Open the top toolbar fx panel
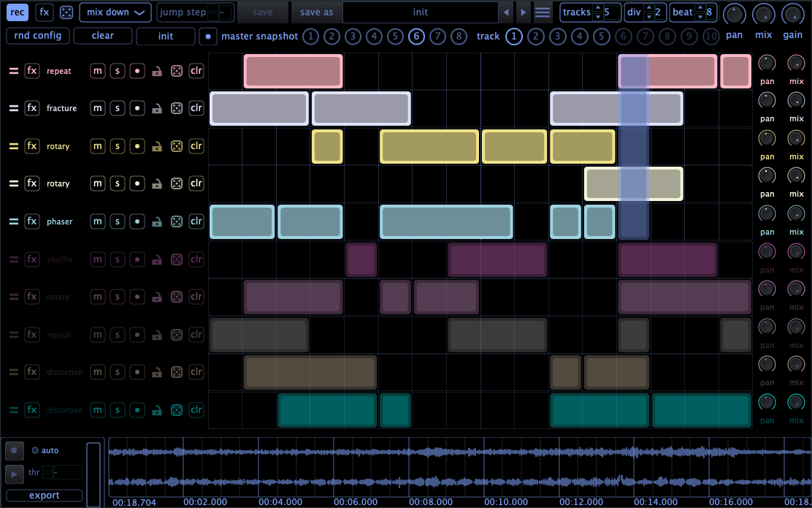Viewport: 812px width, 508px height. click(x=45, y=12)
